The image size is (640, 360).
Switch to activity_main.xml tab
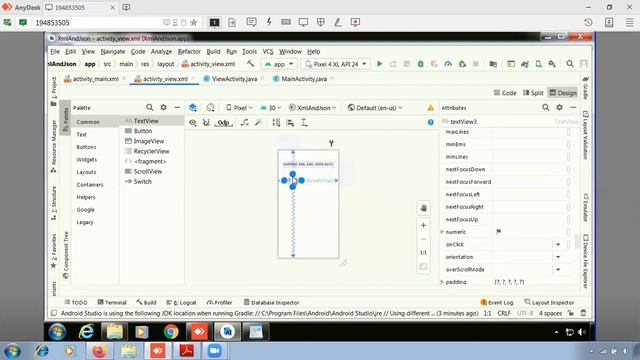coord(95,79)
